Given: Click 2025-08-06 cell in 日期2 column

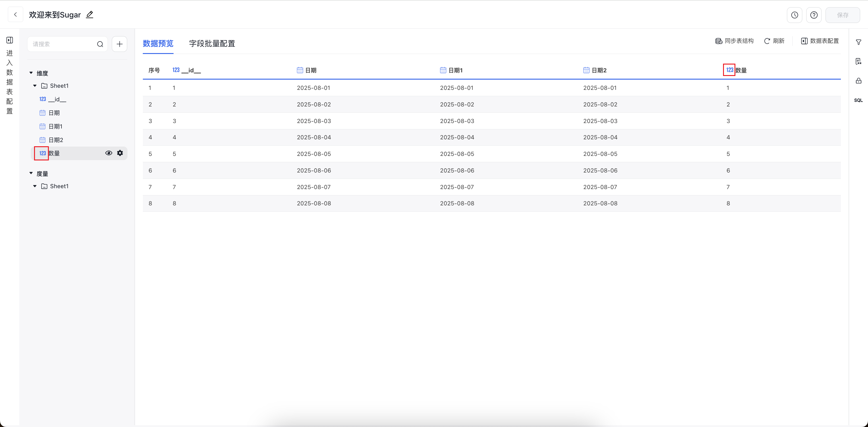Looking at the screenshot, I should [600, 171].
